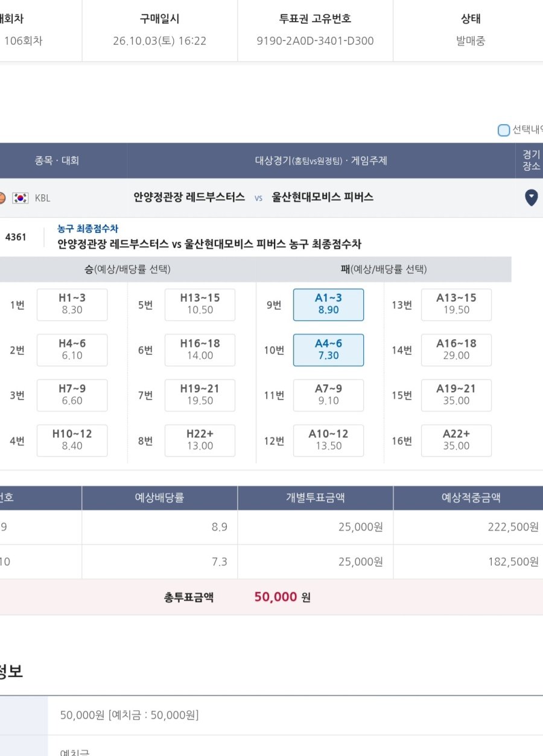This screenshot has height=756, width=543.
Task: Click the 대상경기 column header
Action: point(321,160)
